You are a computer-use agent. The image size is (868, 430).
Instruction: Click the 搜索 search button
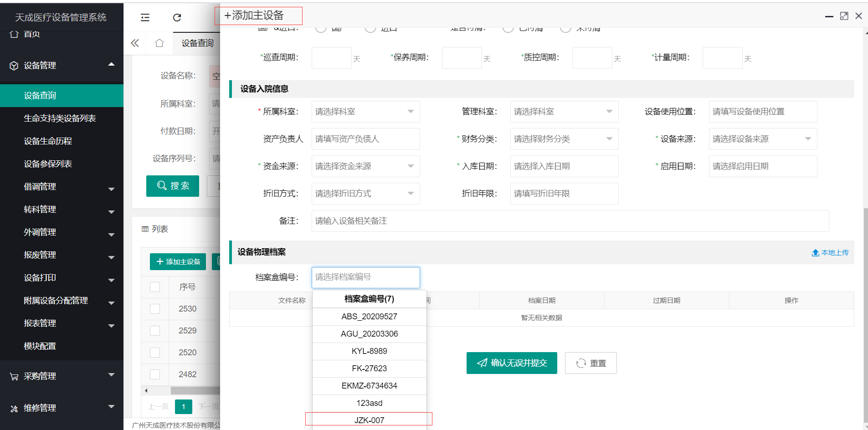[173, 186]
